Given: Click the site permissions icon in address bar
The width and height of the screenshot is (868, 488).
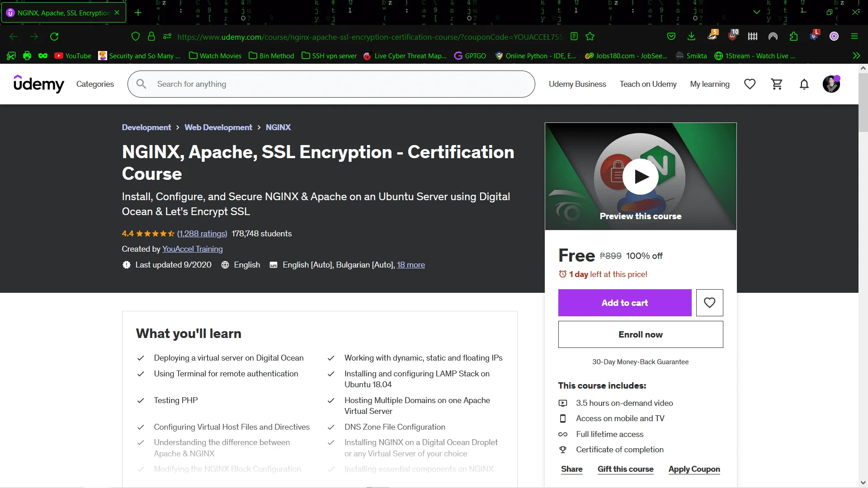Looking at the screenshot, I should 167,37.
